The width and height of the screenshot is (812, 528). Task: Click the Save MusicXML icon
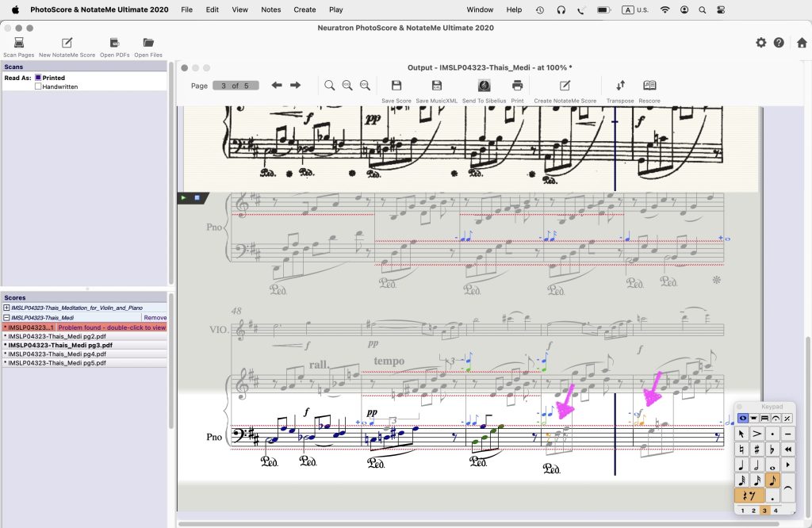[x=436, y=86]
